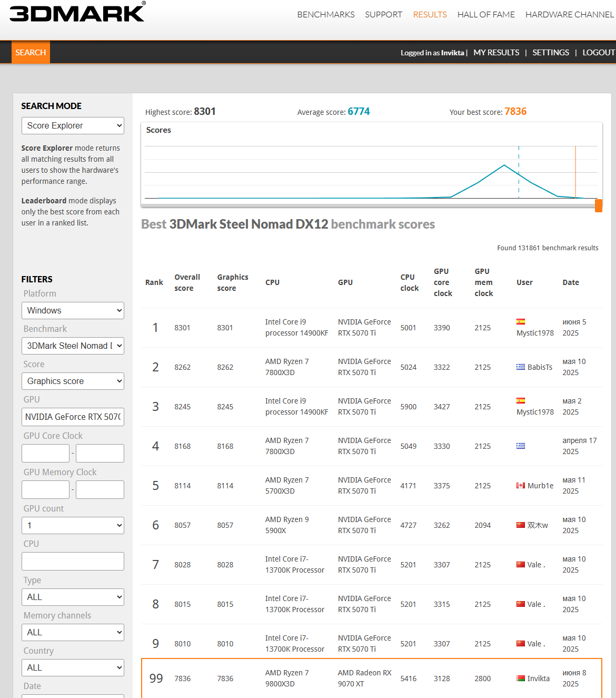Open the Search Mode dropdown (Score Explorer)
Screen dimensions: 616x698
coord(73,125)
